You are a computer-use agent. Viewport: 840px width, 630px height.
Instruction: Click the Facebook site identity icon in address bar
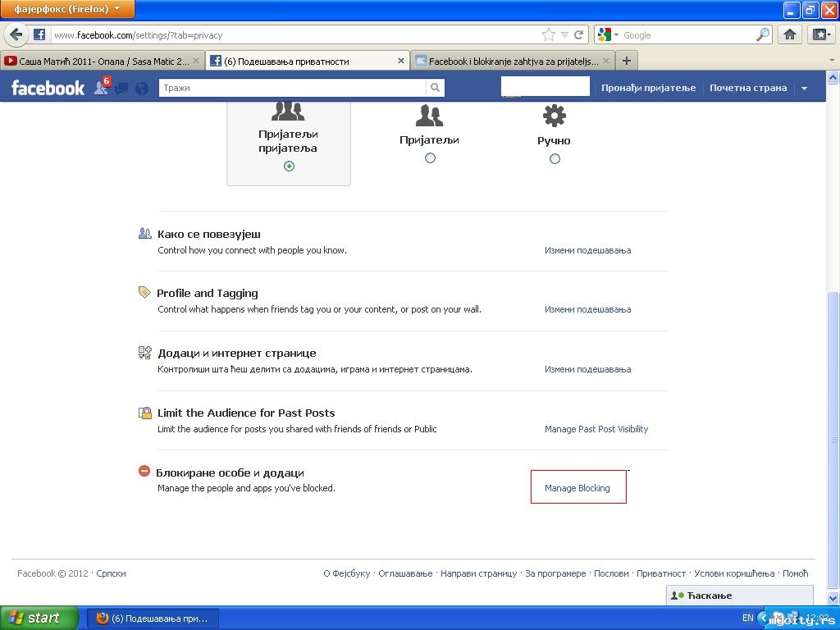tap(39, 34)
